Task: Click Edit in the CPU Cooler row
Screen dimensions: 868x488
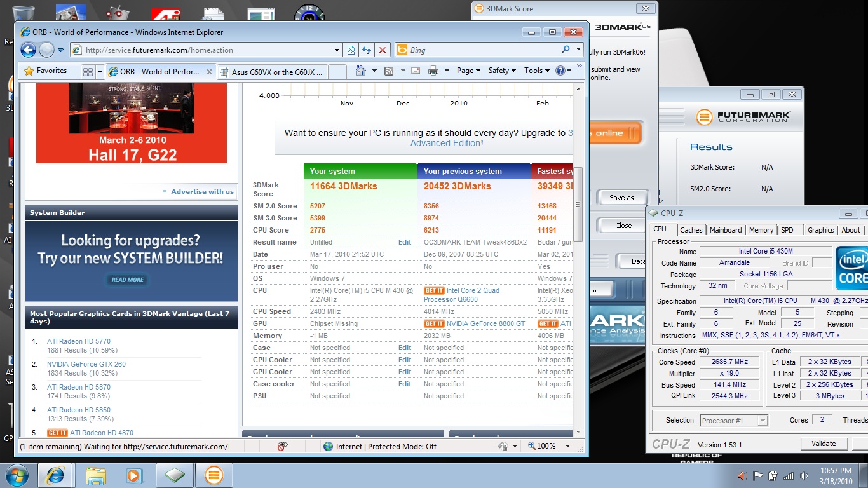Action: click(405, 360)
